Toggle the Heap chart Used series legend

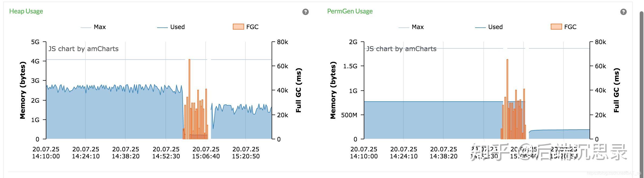(171, 27)
